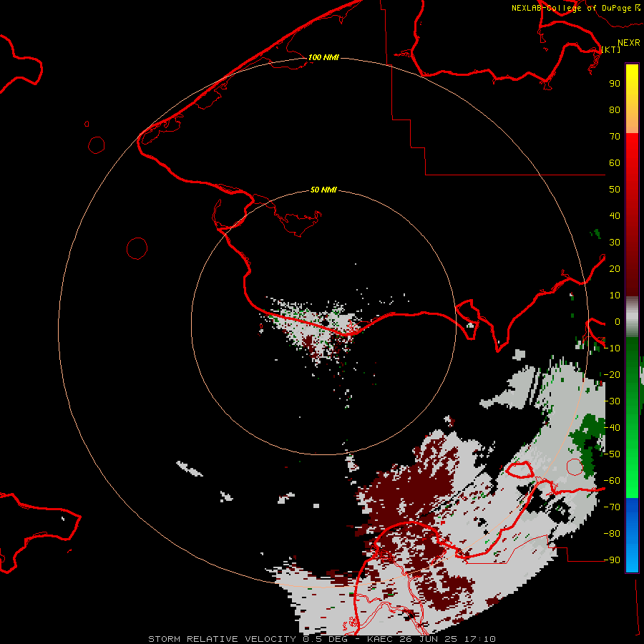Click the positive 40 knot scale label
Image resolution: width=644 pixels, height=644 pixels.
pos(615,216)
